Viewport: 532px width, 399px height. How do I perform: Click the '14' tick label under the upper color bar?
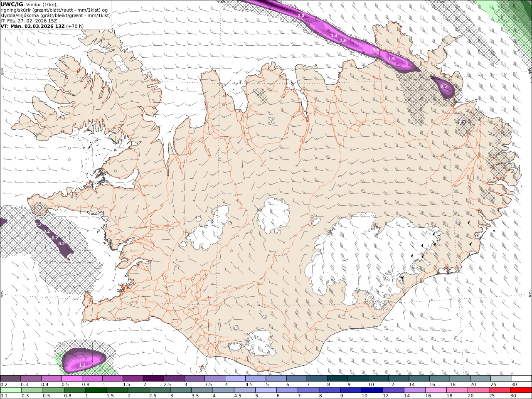click(411, 384)
